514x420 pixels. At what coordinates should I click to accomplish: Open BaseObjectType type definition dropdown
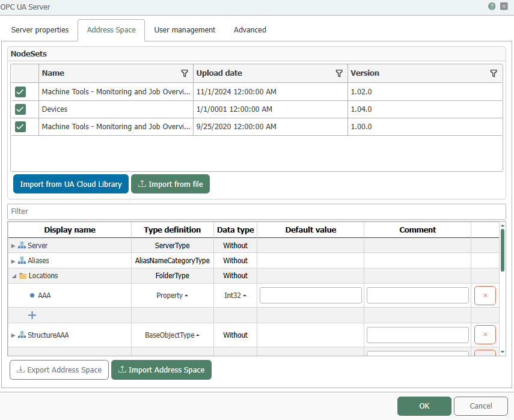coord(172,335)
